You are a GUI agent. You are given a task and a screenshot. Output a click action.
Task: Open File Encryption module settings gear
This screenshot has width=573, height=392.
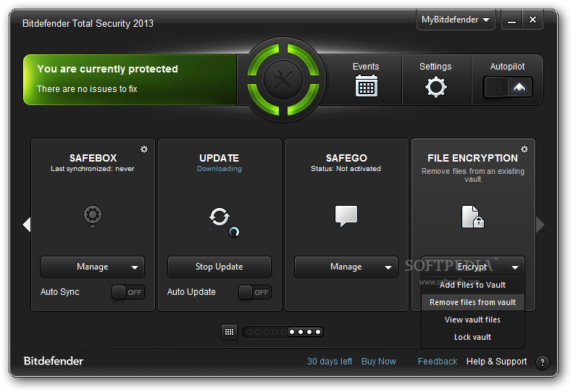[524, 149]
